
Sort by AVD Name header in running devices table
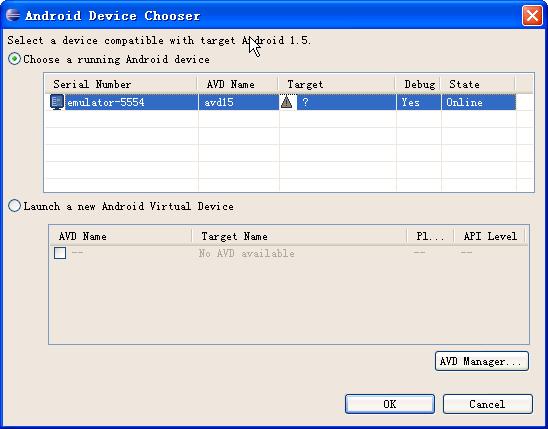click(x=238, y=84)
